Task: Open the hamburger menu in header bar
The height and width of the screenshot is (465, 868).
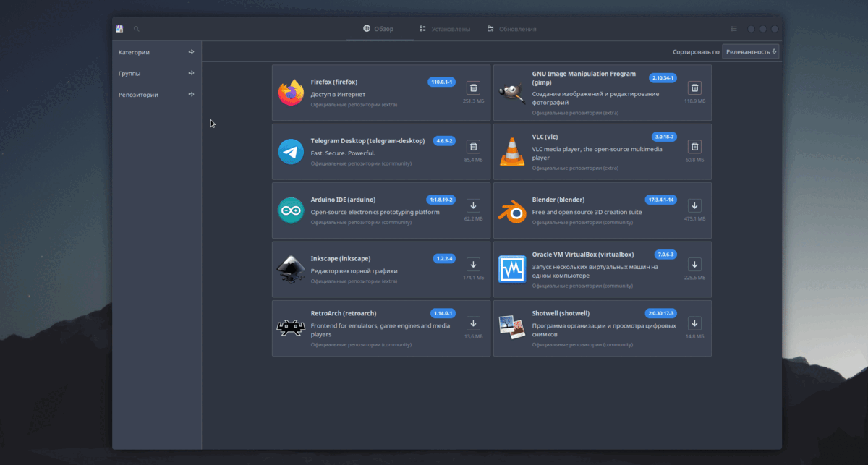Action: click(x=734, y=29)
